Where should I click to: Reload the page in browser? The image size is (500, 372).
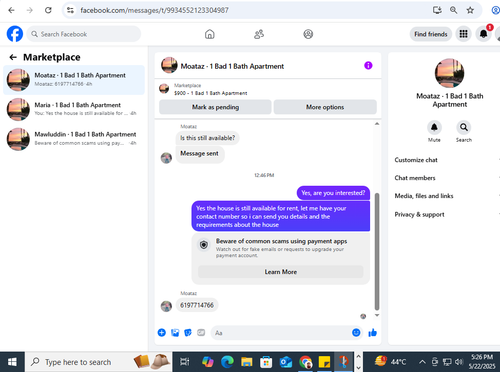pos(48,10)
